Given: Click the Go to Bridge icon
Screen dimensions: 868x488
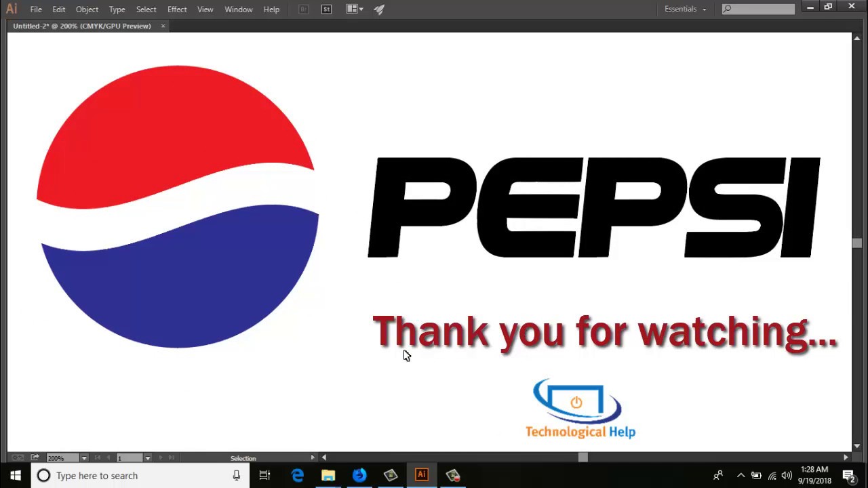Looking at the screenshot, I should [x=303, y=9].
